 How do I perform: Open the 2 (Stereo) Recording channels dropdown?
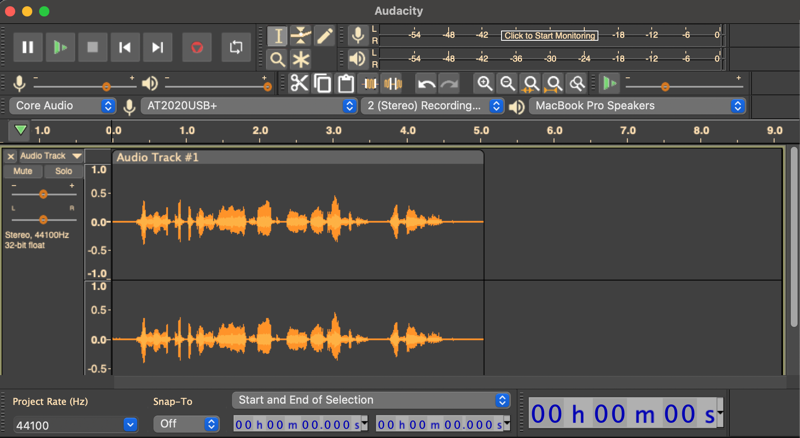[432, 106]
